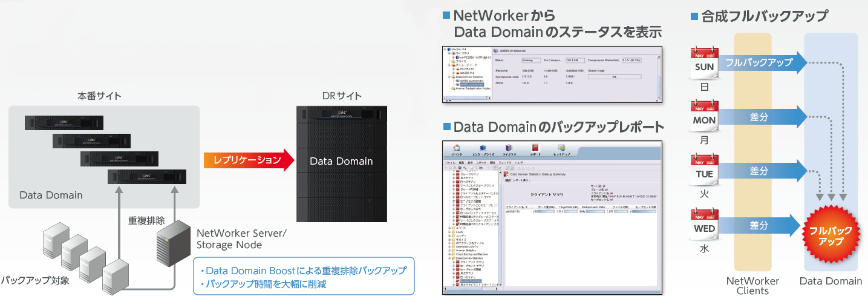Screen dimensions: 868x296
Task: Expand the Avamar Statistics tree node
Action: pyautogui.click(x=449, y=251)
